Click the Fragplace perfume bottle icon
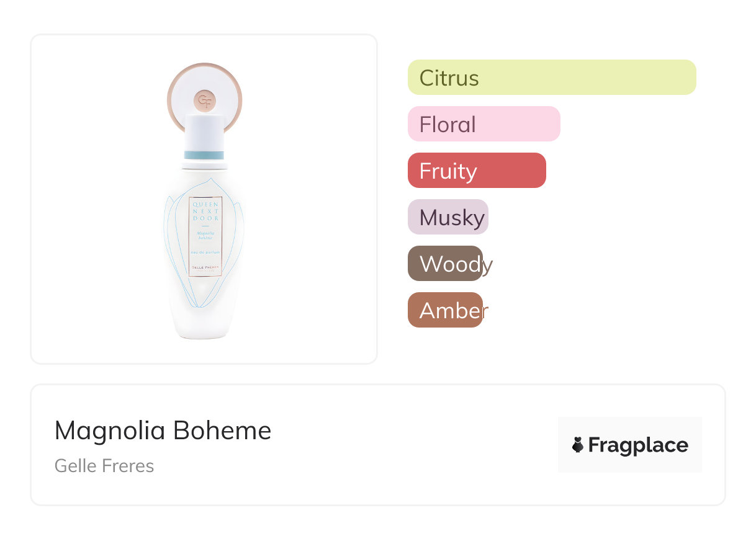 click(578, 445)
